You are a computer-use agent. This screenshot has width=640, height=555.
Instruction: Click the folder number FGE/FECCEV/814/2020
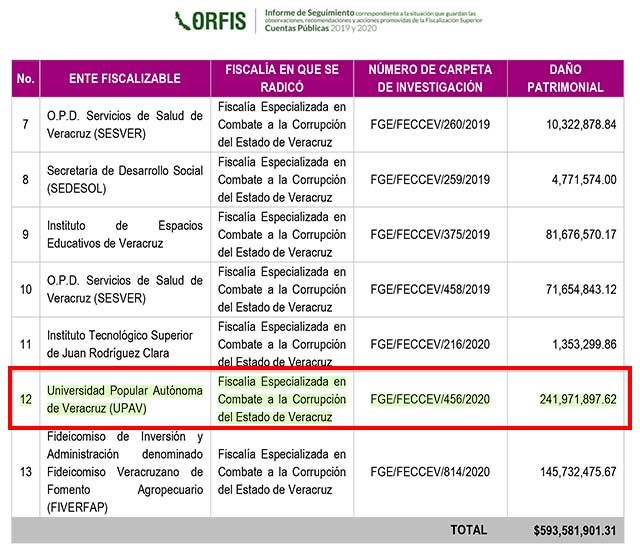[x=430, y=472]
